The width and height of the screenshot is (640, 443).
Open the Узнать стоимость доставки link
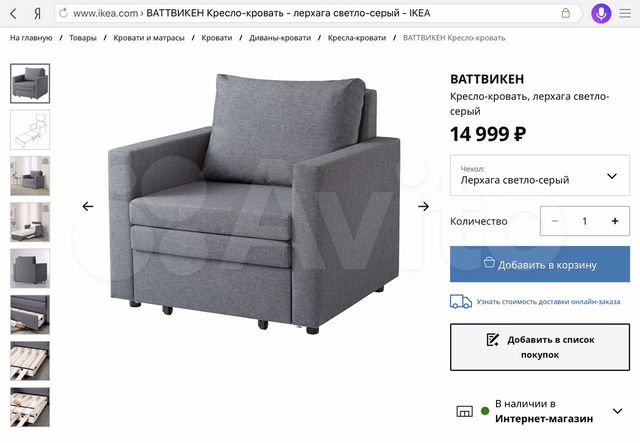[x=548, y=302]
